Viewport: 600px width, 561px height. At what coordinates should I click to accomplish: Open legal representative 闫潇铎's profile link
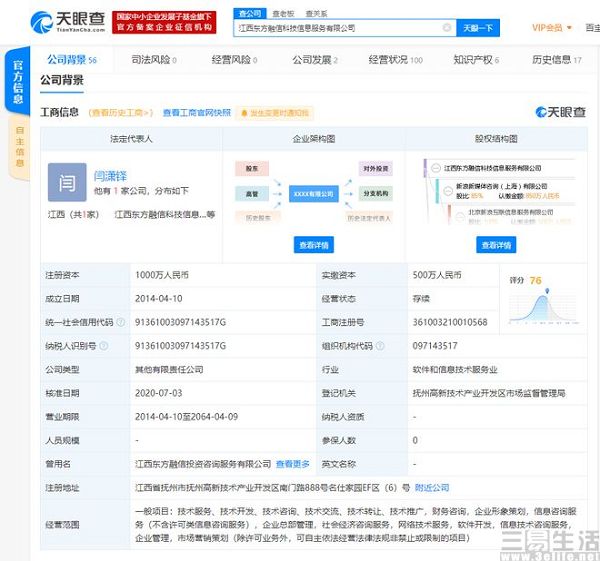[110, 176]
